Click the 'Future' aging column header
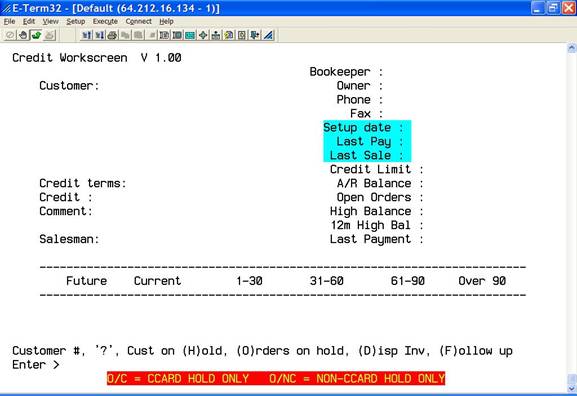This screenshot has height=396, width=577. tap(86, 281)
